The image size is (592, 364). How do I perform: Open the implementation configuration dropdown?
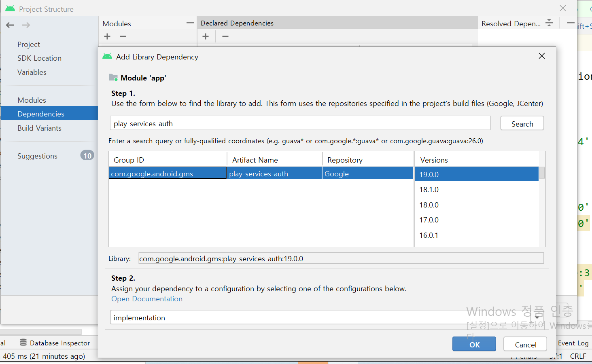[327, 317]
